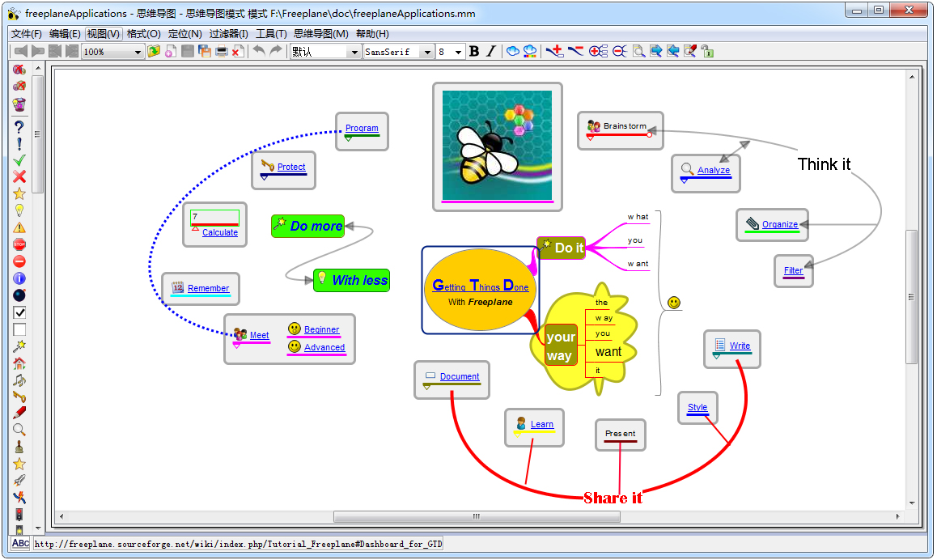Image resolution: width=937 pixels, height=560 pixels.
Task: Pick the yellow warning triangle icon
Action: 19,227
